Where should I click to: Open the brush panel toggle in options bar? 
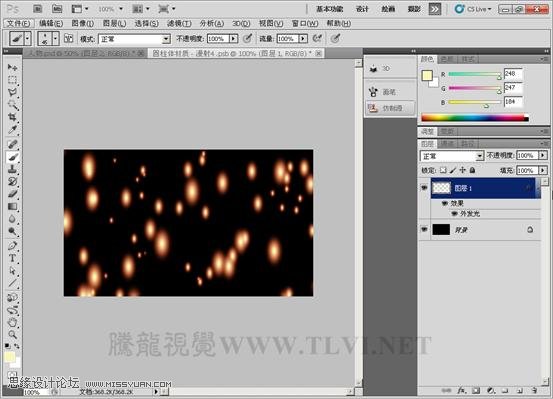(68, 38)
